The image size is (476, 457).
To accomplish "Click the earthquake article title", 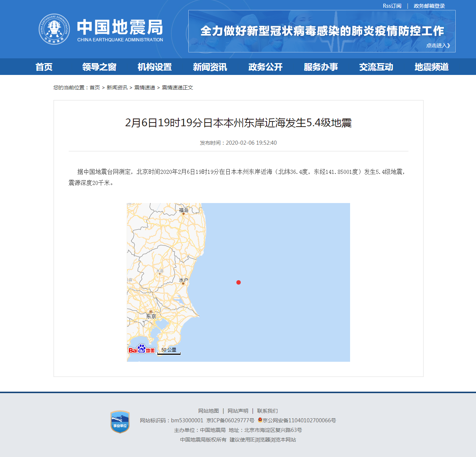I will (x=238, y=123).
